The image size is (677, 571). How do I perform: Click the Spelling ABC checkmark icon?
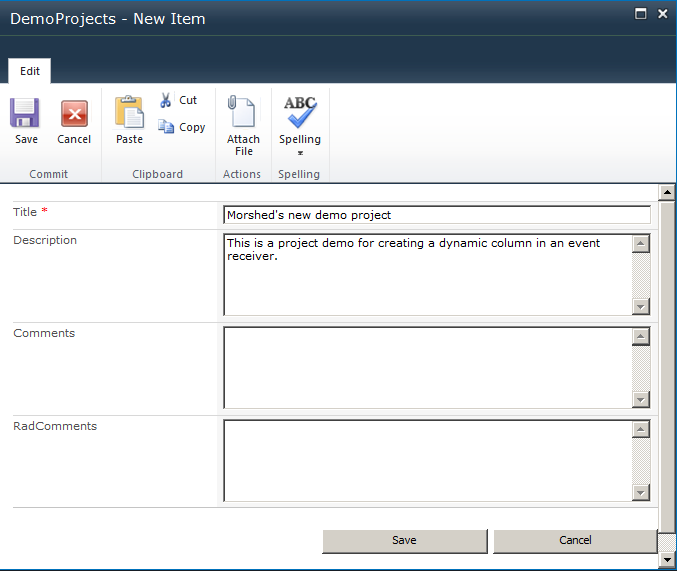300,111
